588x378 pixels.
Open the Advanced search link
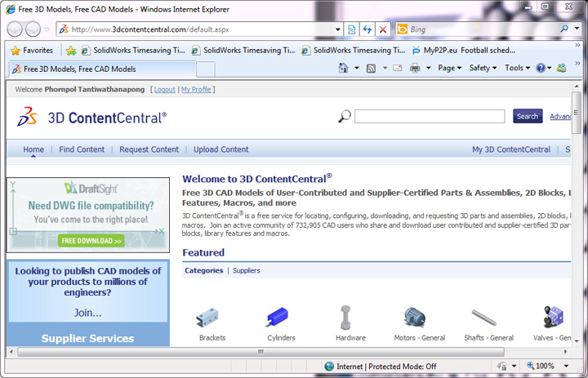coord(560,117)
